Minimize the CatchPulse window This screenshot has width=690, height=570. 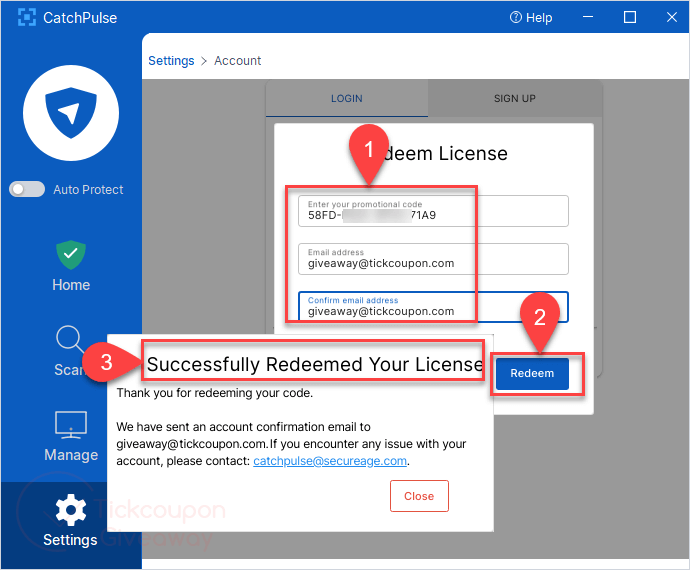click(x=588, y=17)
